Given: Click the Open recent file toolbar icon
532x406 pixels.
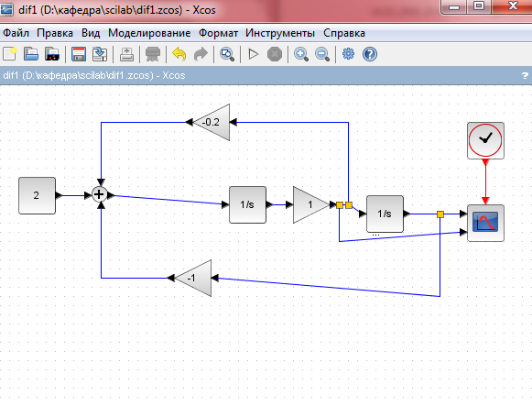Looking at the screenshot, I should click(52, 54).
